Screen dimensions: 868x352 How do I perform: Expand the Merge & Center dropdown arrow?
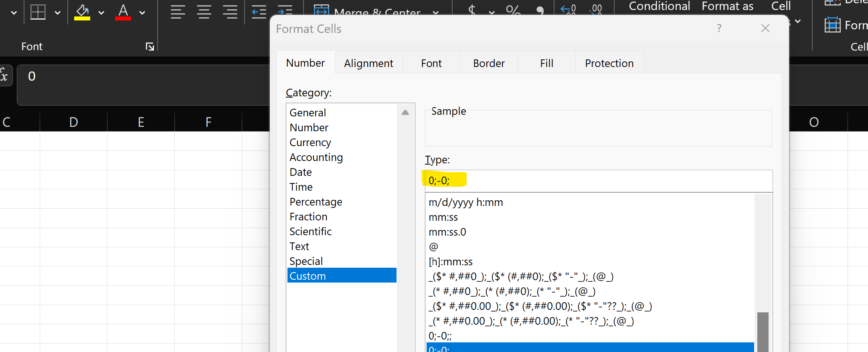click(x=435, y=12)
